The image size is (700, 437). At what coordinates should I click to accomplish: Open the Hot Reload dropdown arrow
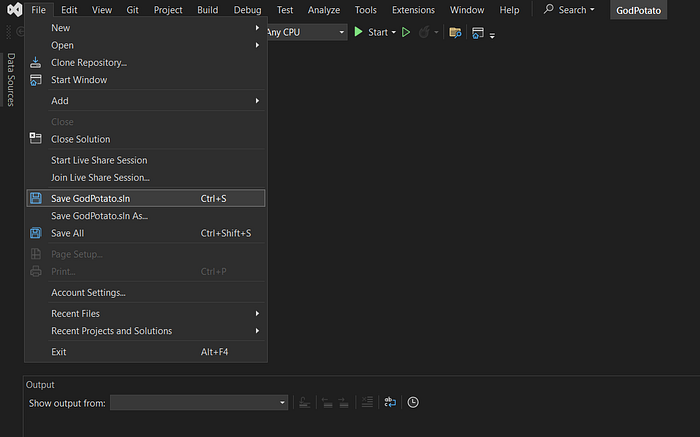click(x=436, y=33)
